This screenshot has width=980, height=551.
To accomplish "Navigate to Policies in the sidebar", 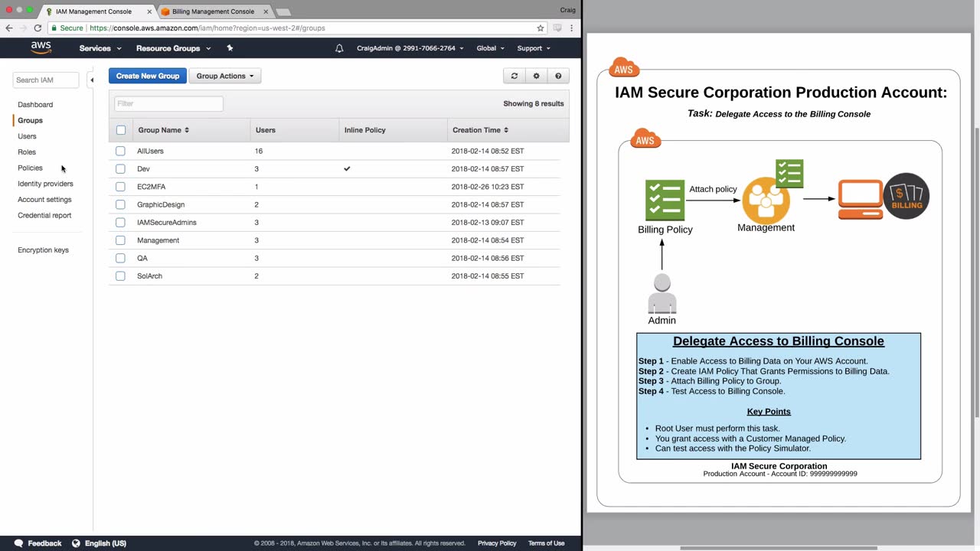I will point(30,168).
